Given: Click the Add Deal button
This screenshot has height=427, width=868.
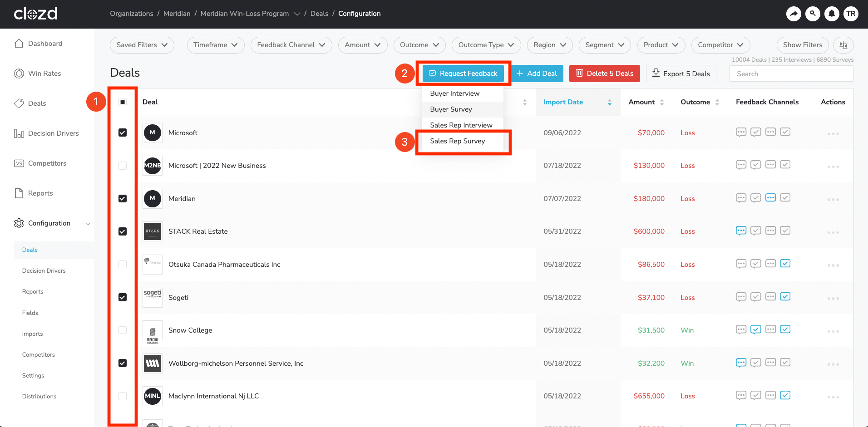Looking at the screenshot, I should [x=536, y=74].
